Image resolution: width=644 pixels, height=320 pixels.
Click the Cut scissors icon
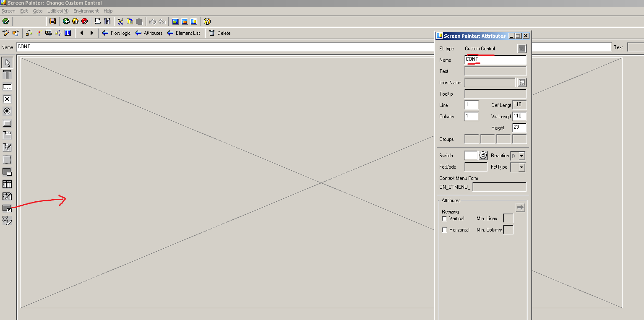[x=120, y=21]
